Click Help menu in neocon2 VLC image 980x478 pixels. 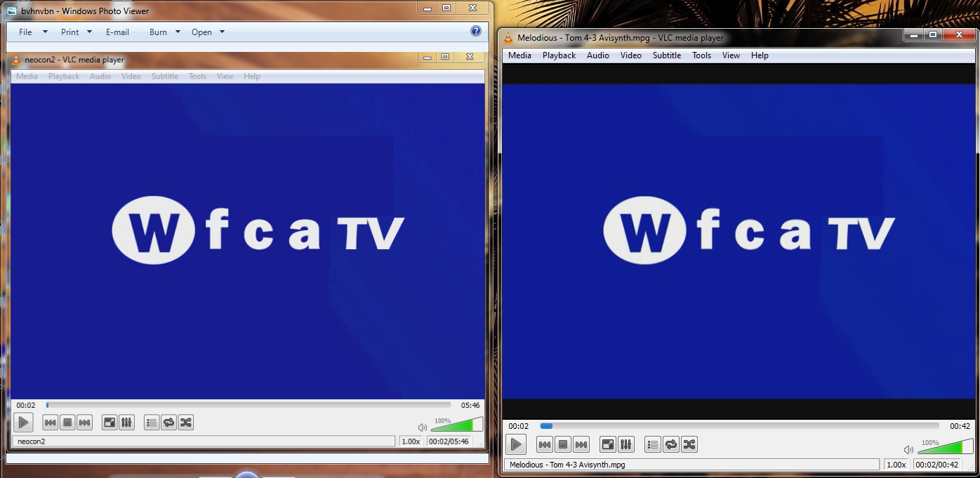pos(252,77)
